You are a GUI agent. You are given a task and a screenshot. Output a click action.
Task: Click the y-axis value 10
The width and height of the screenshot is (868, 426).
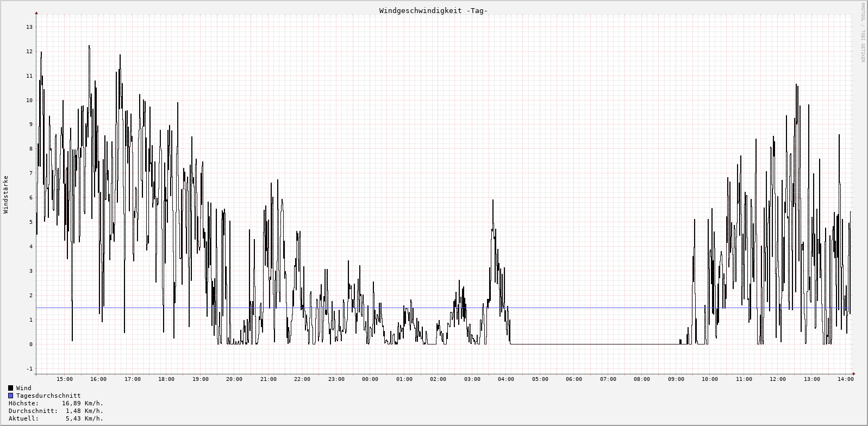[x=29, y=101]
